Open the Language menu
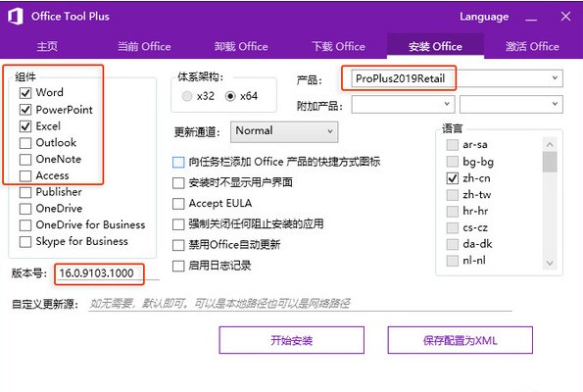 (x=484, y=17)
